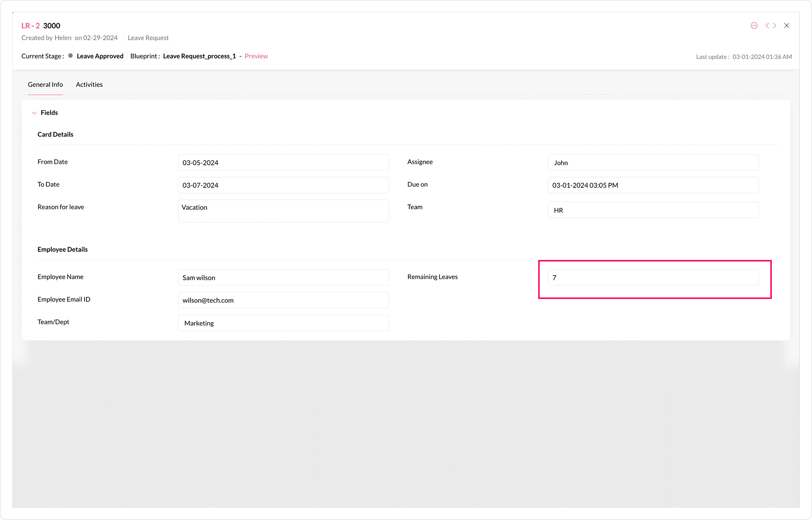The image size is (812, 520).
Task: Switch to the Activities tab
Action: [x=89, y=84]
